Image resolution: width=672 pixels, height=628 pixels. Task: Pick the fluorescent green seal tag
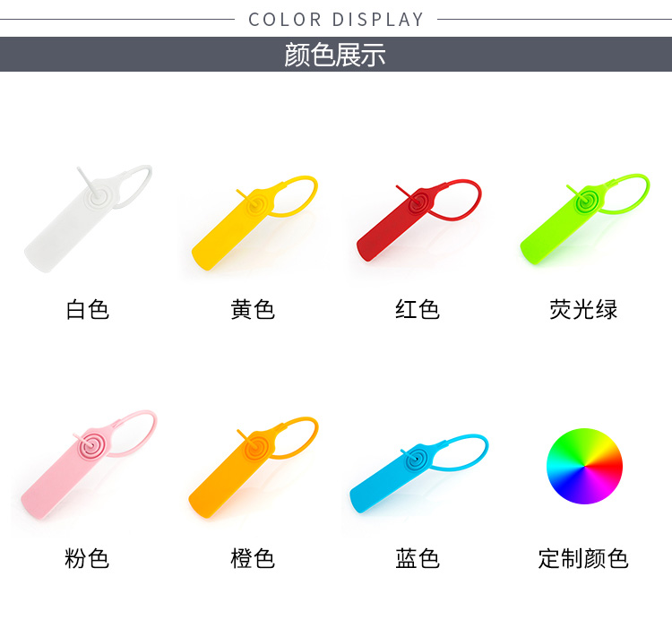point(584,219)
